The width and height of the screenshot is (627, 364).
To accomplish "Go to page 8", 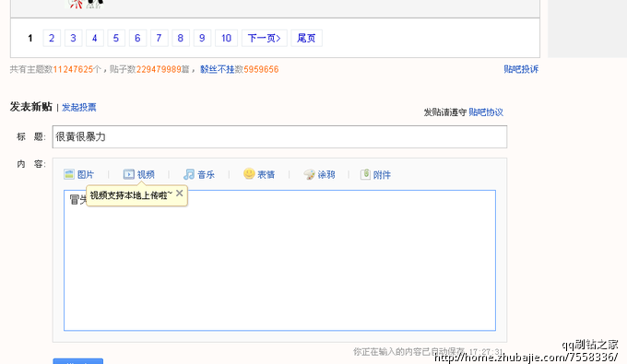I will click(181, 38).
